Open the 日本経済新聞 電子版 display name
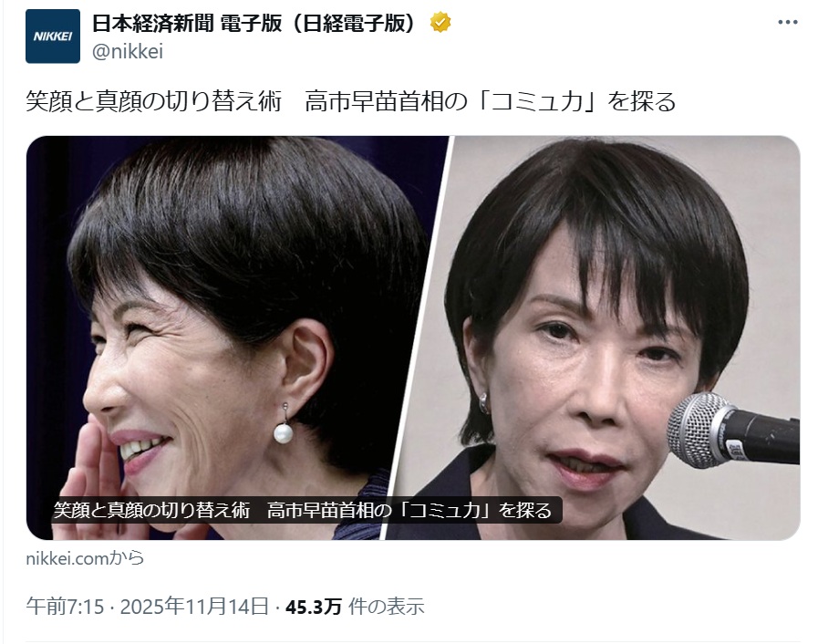The width and height of the screenshot is (818, 644). point(187,23)
